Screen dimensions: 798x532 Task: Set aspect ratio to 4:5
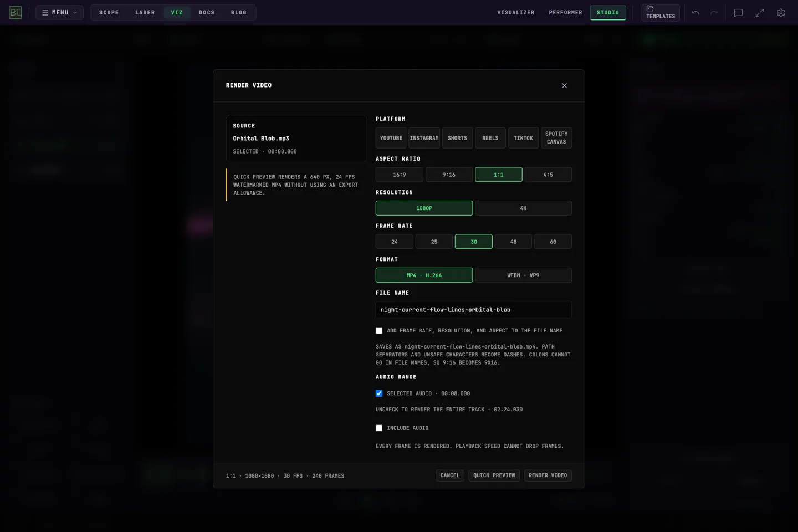548,175
